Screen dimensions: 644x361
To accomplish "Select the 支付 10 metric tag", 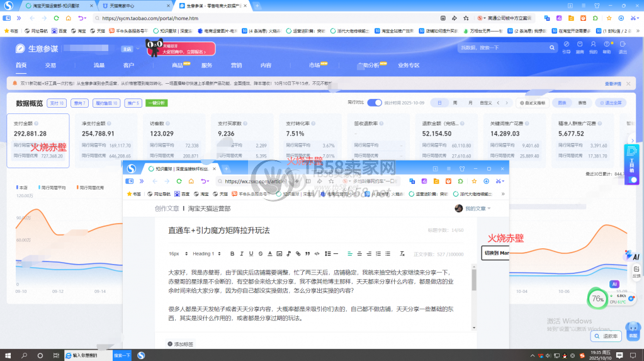I will click(57, 103).
